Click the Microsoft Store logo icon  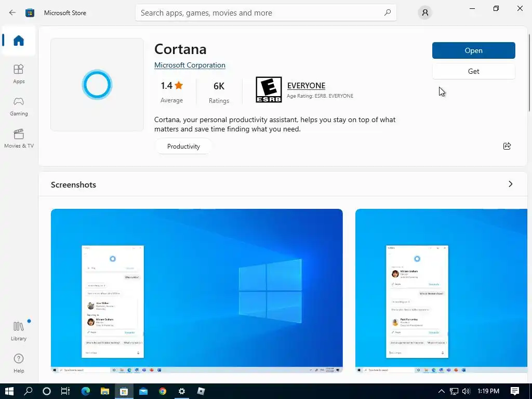pyautogui.click(x=30, y=13)
